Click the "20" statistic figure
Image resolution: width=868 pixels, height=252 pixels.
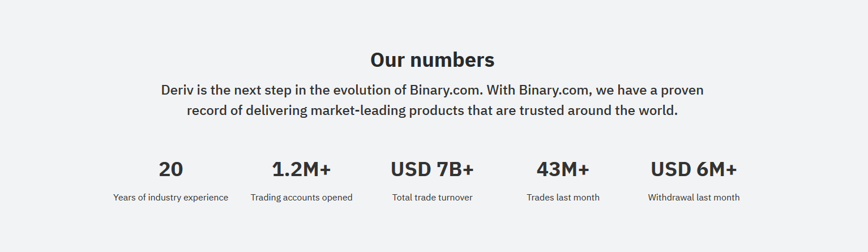[x=170, y=169]
